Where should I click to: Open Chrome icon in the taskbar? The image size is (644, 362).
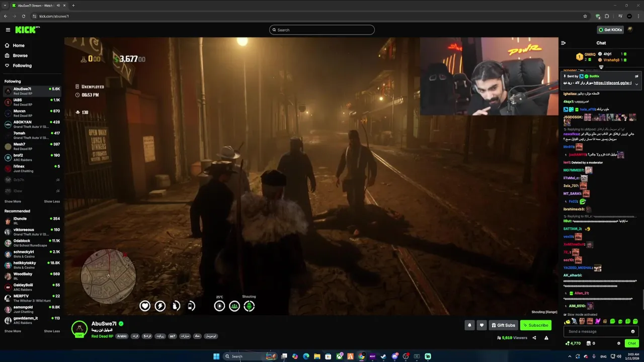pyautogui.click(x=361, y=356)
